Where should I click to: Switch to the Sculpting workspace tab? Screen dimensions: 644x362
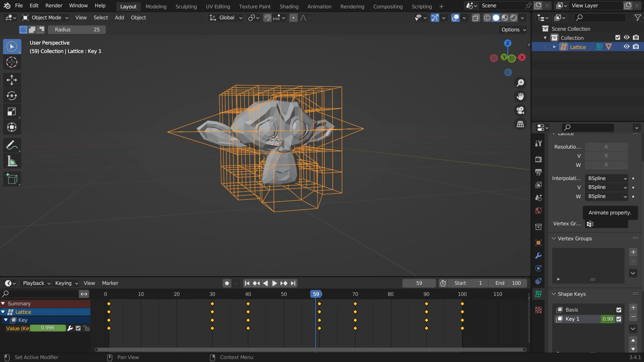pos(186,7)
